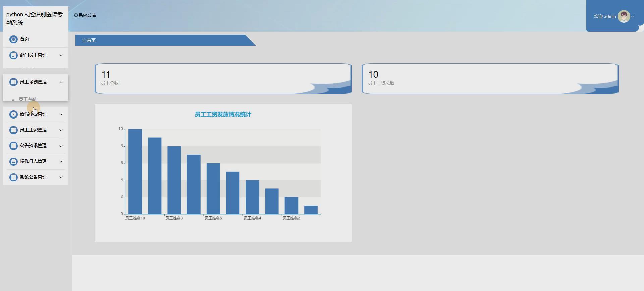
Task: Click the python人脸识别医院考勤系统 title
Action: 35,19
